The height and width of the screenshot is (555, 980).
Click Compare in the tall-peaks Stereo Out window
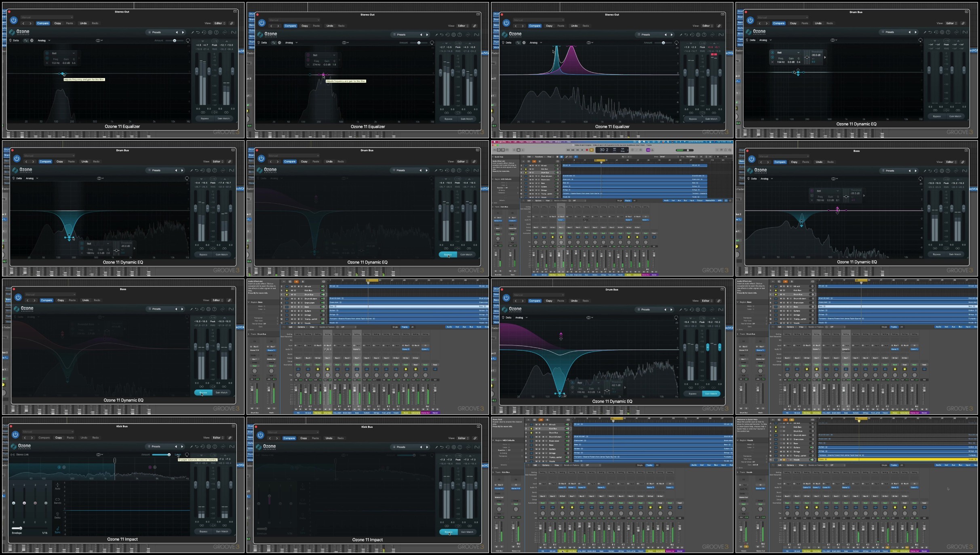tap(535, 26)
